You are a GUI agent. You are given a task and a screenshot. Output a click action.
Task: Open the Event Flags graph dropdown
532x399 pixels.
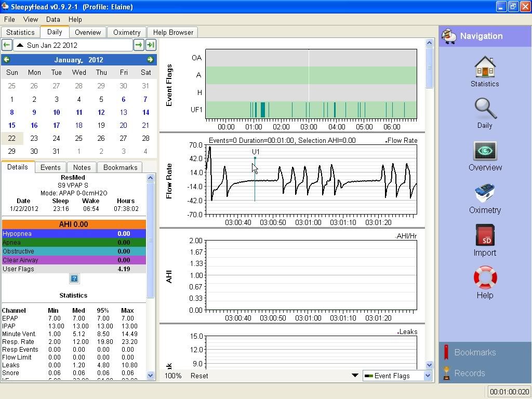[x=397, y=376]
